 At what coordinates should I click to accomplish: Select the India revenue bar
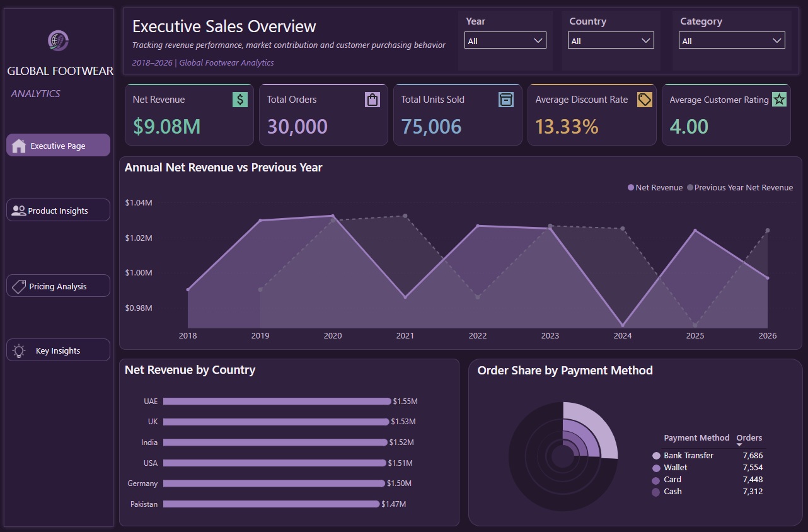275,442
